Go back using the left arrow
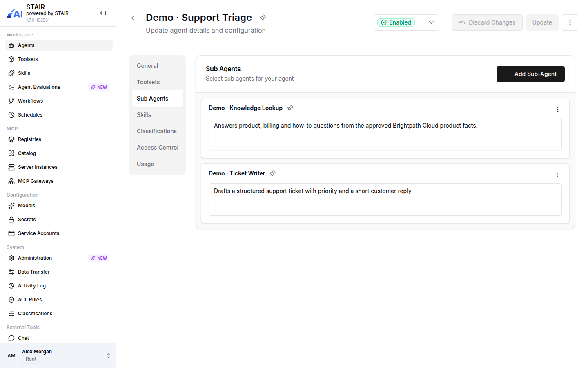The image size is (588, 368). tap(134, 18)
